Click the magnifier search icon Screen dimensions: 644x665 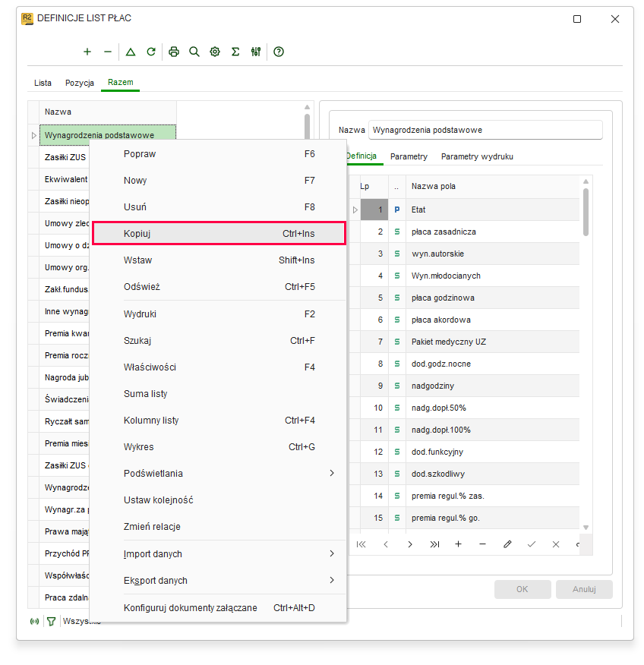(194, 52)
